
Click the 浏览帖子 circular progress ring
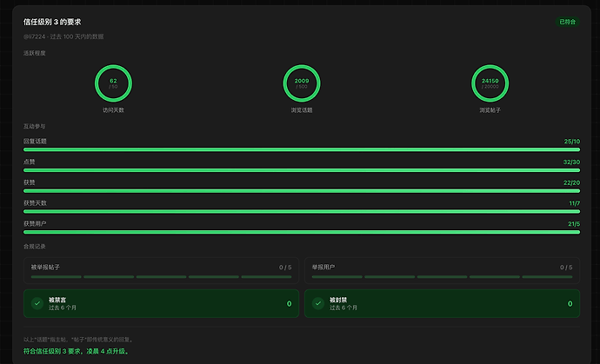490,83
